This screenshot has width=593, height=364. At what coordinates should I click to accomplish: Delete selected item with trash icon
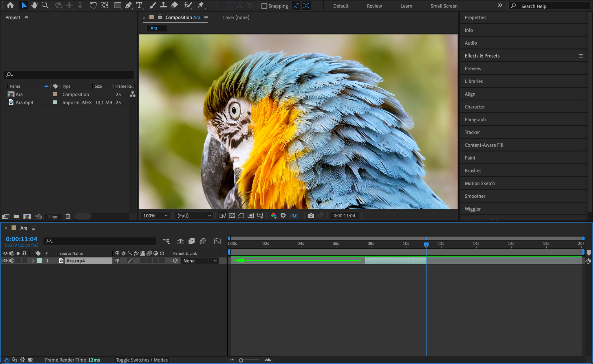pos(68,216)
